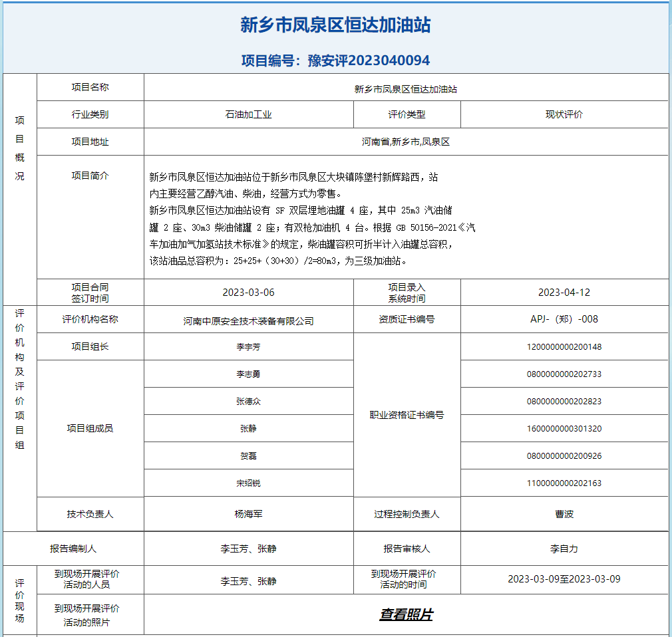Select contract date 2023-03-06
672x637 pixels.
point(249,293)
